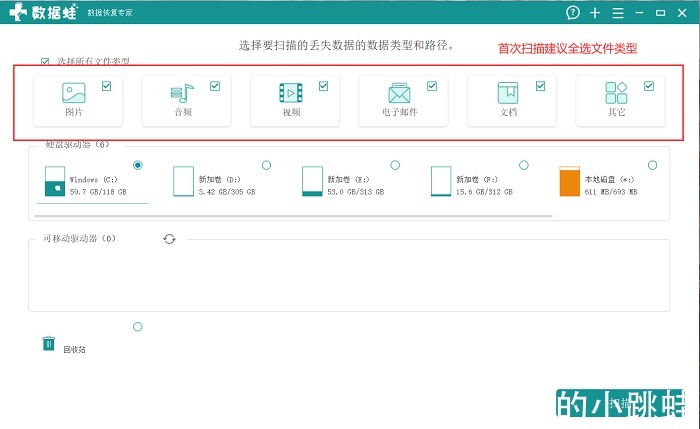Click the 3.42 GB/305 GB size text
Viewport: 700px width, 429px height.
[x=227, y=192]
